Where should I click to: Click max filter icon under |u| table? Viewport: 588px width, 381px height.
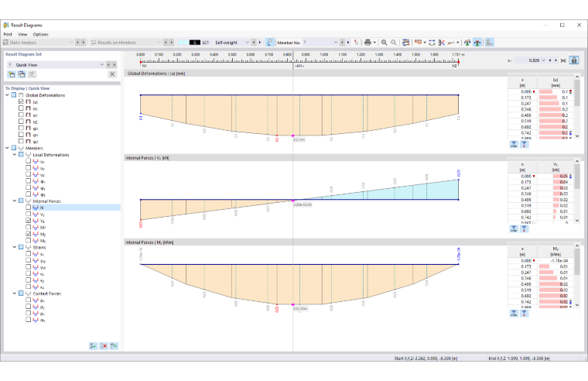click(514, 144)
